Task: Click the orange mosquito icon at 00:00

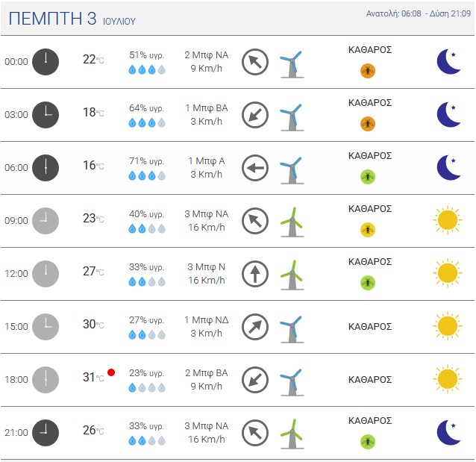Action: [368, 71]
